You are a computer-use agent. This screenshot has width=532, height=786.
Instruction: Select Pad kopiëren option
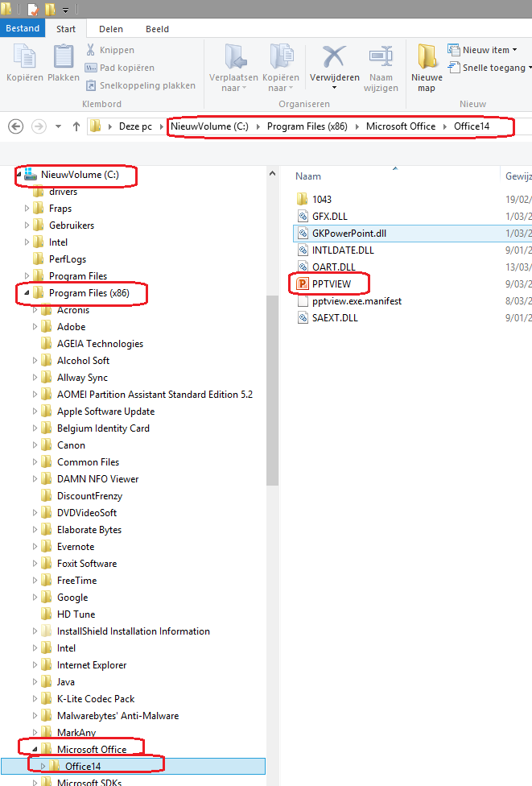point(120,68)
